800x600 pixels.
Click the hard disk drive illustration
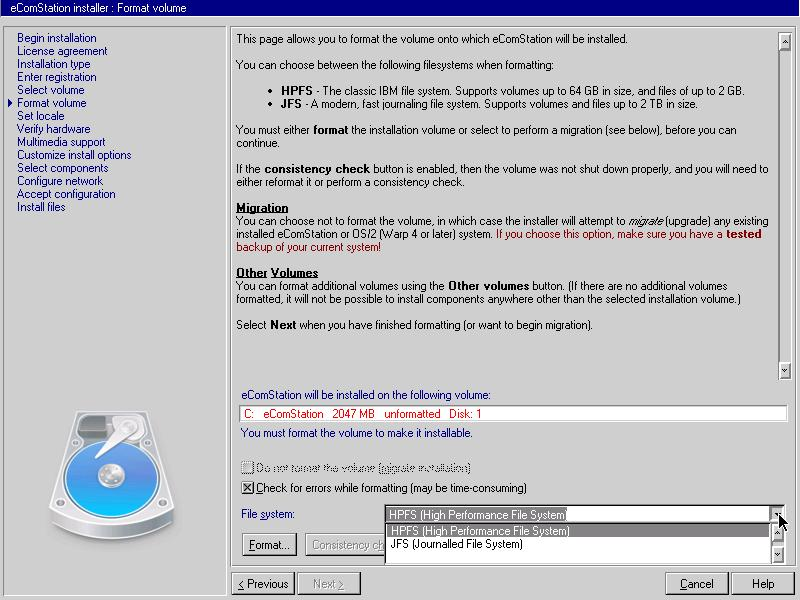click(112, 474)
